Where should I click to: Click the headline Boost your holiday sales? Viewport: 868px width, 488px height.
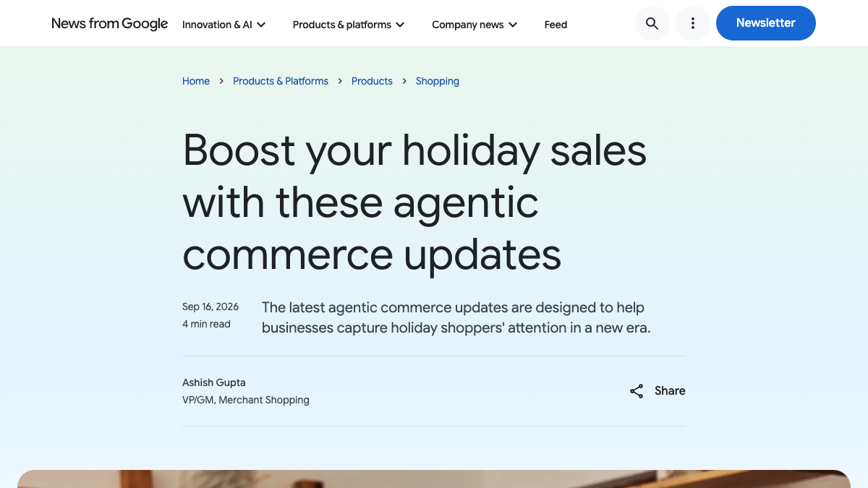coord(414,202)
